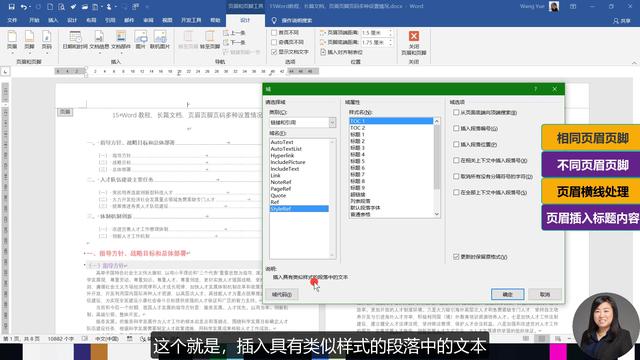Adjust the 页眉顶端距离 spinner arrows
Viewport: 640px width, 360px height.
click(x=390, y=33)
